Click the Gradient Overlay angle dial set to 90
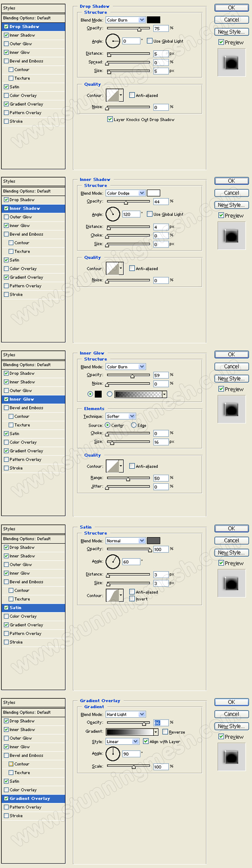Viewport: 252px width, 868px height. (113, 753)
